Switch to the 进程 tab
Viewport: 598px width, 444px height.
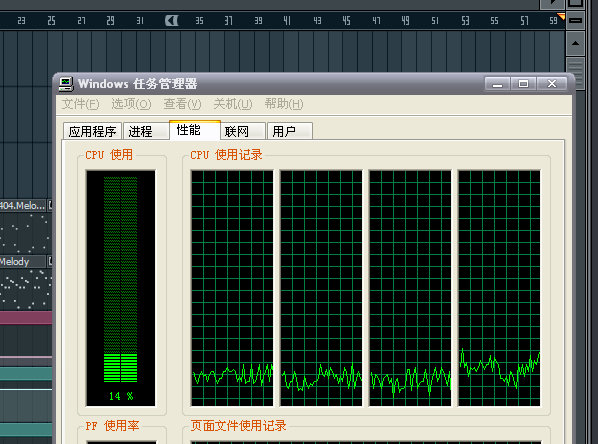coord(146,131)
